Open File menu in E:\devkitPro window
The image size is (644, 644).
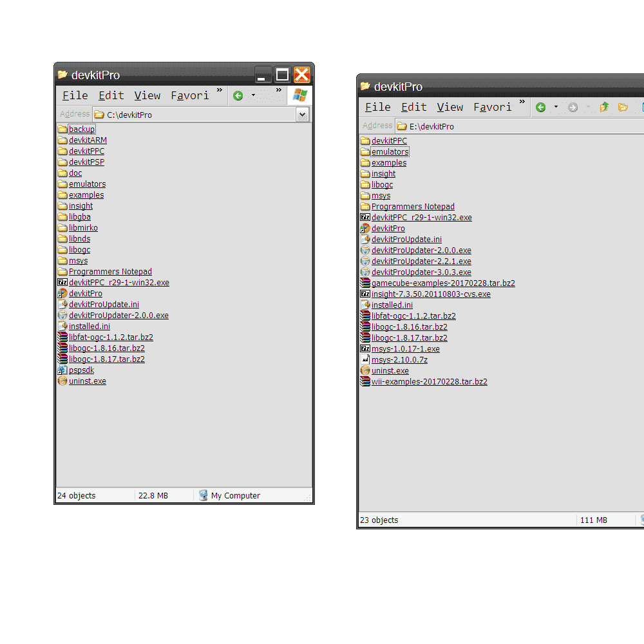pyautogui.click(x=378, y=107)
